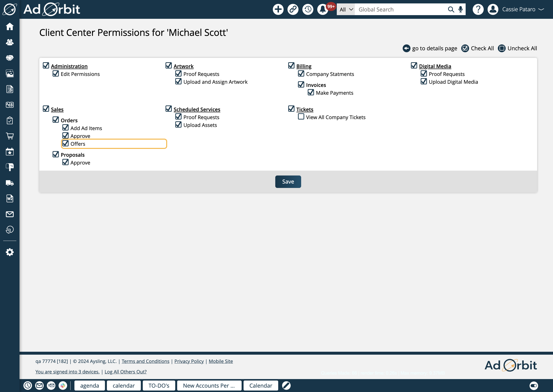
Task: Click the delivery truck sidebar icon
Action: click(x=10, y=183)
